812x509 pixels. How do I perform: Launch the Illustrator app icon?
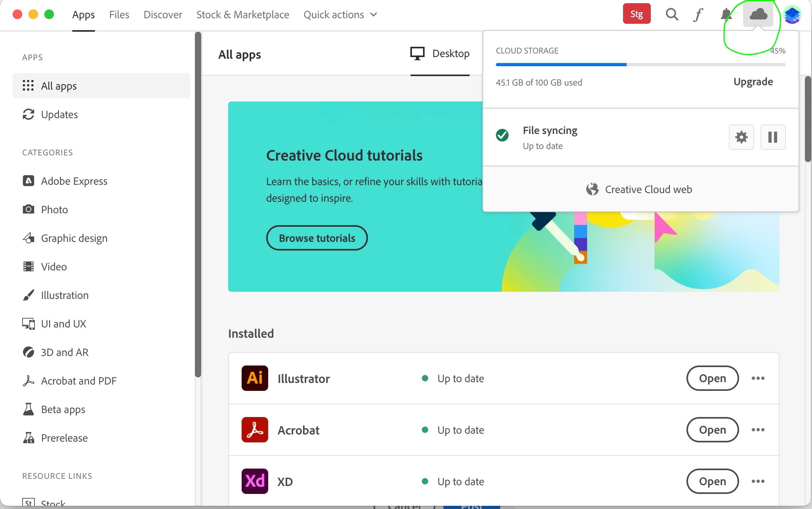tap(255, 378)
